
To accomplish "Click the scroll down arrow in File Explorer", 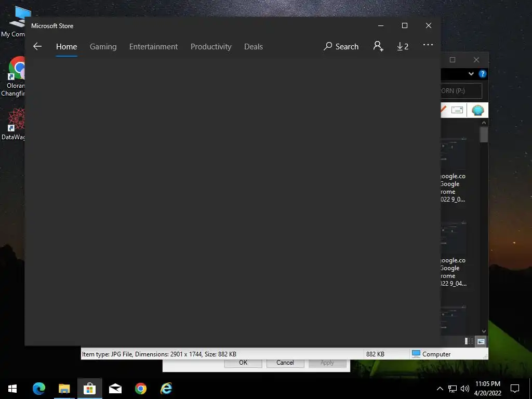I will coord(484,331).
